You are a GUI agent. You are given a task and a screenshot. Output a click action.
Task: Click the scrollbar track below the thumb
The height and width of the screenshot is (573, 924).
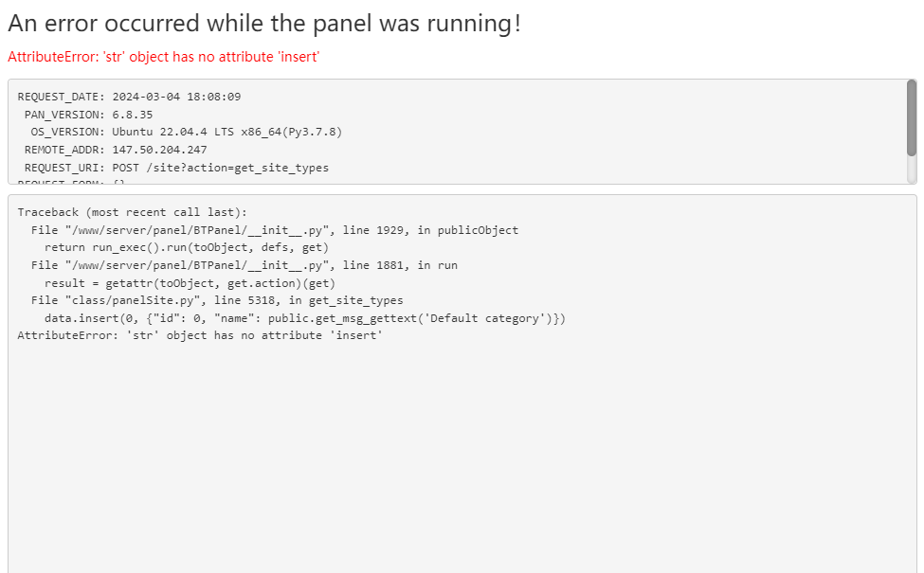coord(912,170)
